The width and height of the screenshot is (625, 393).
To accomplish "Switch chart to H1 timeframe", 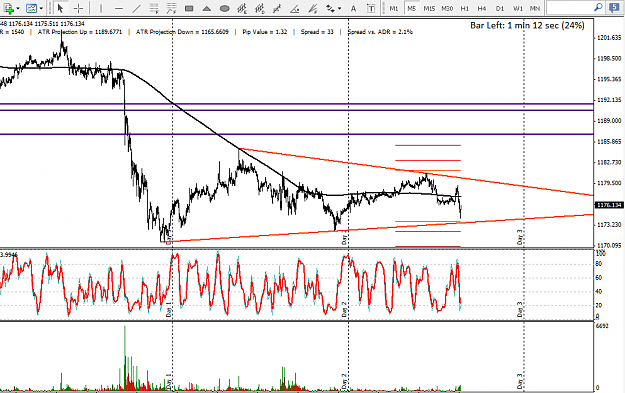I will pyautogui.click(x=465, y=8).
